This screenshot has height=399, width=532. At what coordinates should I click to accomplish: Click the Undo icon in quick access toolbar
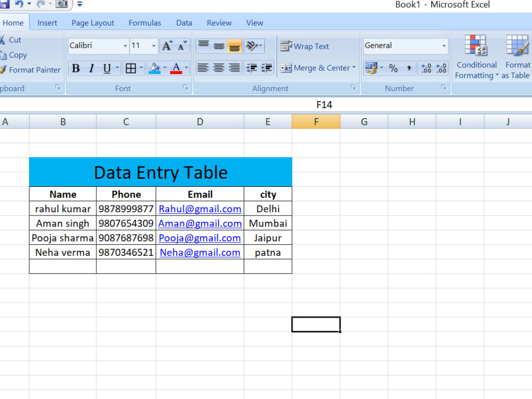[19, 4]
